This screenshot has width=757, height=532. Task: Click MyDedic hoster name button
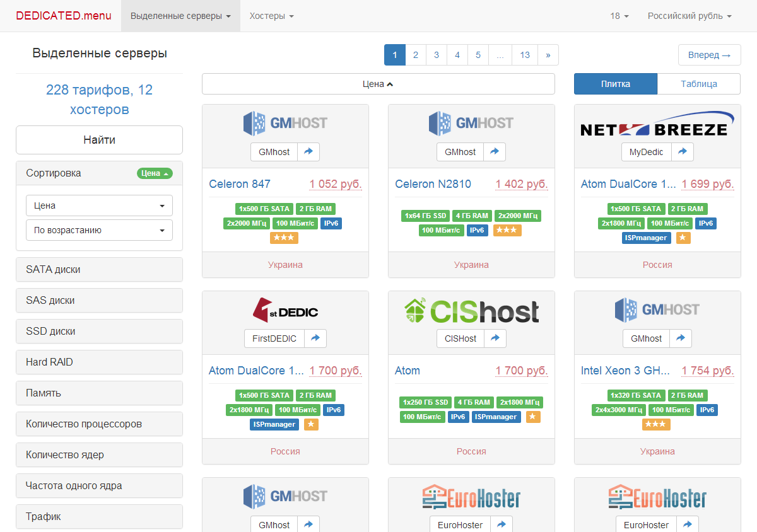[x=647, y=152]
